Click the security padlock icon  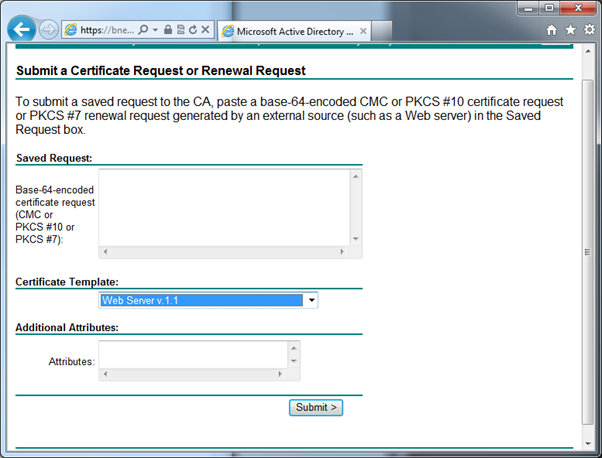tap(167, 30)
